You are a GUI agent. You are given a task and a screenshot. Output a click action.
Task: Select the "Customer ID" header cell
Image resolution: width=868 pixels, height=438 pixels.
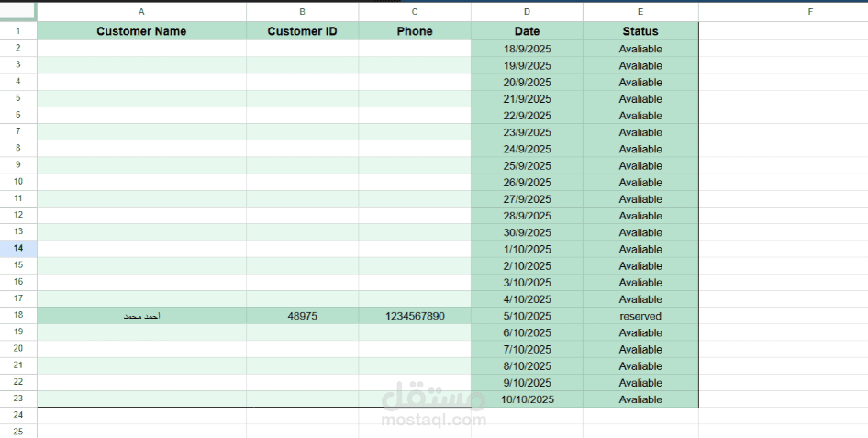coord(302,31)
